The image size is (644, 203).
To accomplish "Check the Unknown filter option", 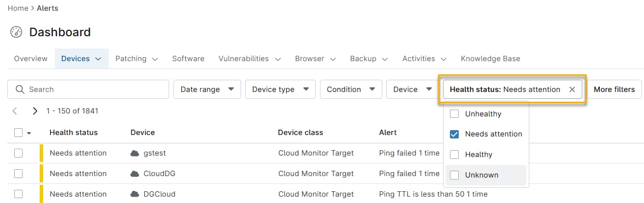I will (454, 175).
